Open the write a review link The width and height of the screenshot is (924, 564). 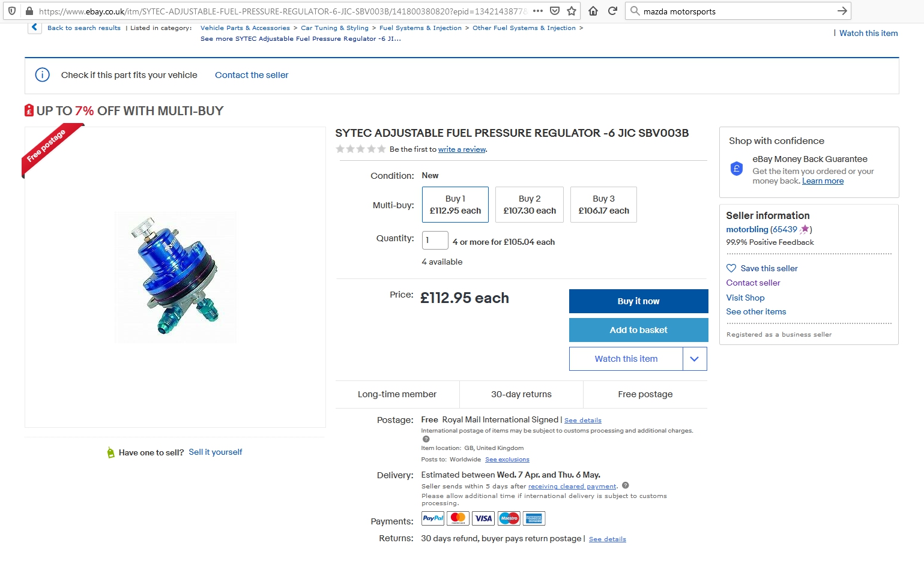(x=462, y=149)
